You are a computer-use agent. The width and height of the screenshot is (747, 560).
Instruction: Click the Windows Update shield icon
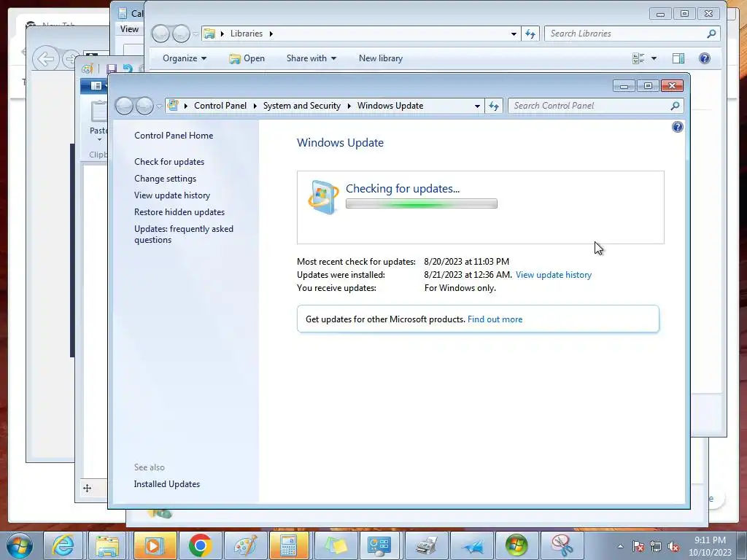point(323,198)
